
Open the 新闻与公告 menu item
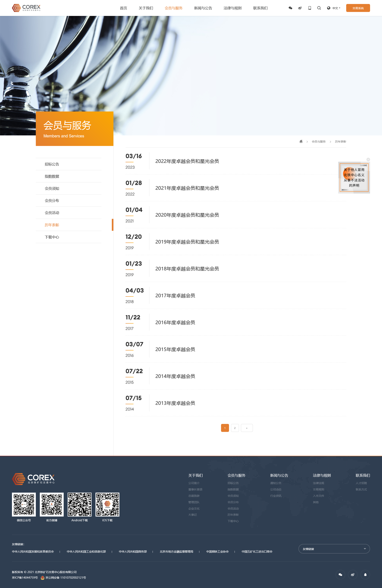point(203,8)
